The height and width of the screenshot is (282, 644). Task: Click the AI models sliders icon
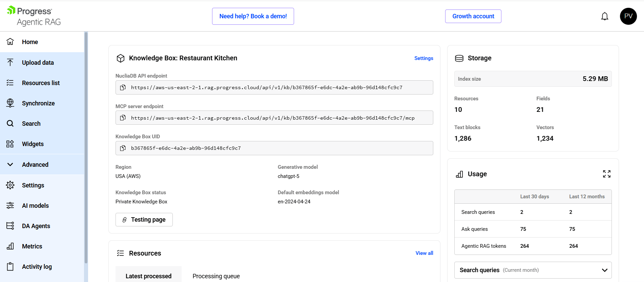coord(10,205)
